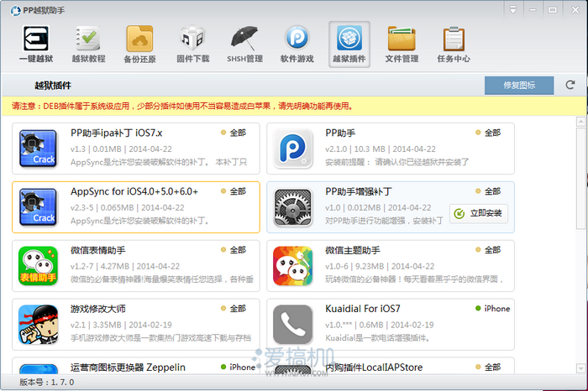
Task: Open SHSH管理 umbrella icon
Action: click(x=244, y=44)
